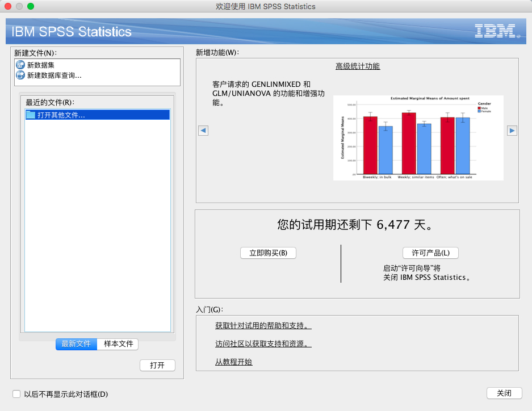
Task: Click the IBM logo in banner
Action: [497, 31]
